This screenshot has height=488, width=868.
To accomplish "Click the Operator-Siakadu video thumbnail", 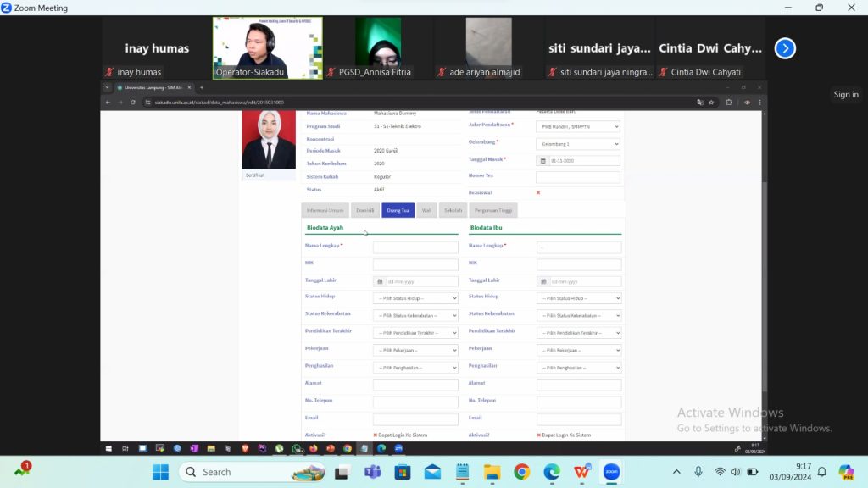I will coord(267,48).
